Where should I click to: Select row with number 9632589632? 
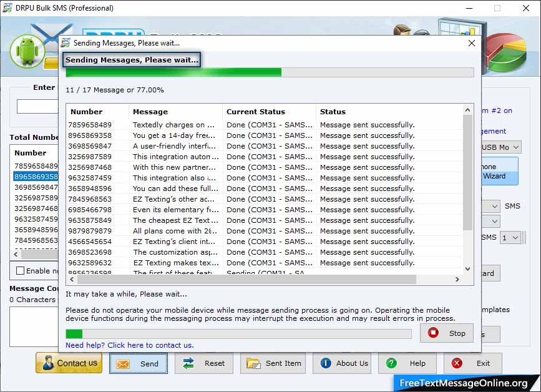pyautogui.click(x=265, y=263)
